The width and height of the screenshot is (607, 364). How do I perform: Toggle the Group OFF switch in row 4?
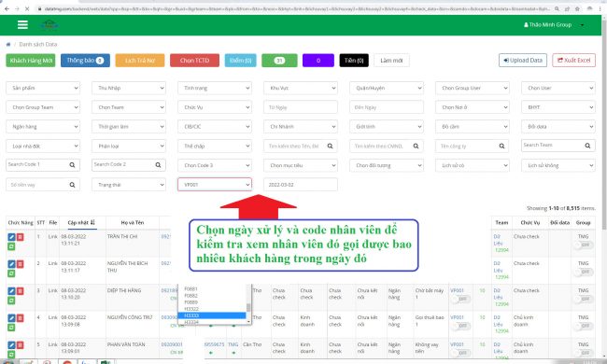584,326
